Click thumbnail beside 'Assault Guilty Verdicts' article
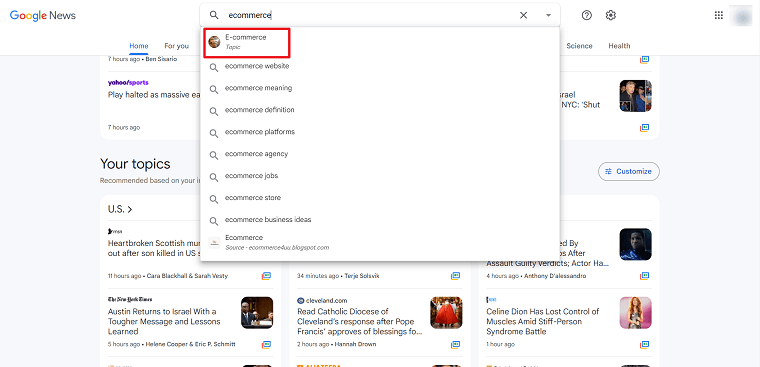Image resolution: width=760 pixels, height=367 pixels. (x=635, y=244)
